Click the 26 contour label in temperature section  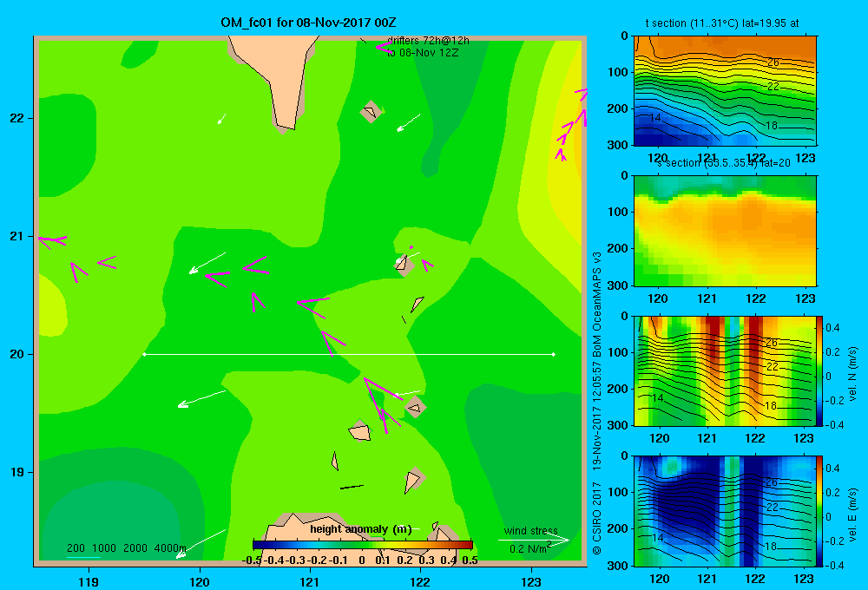click(773, 62)
